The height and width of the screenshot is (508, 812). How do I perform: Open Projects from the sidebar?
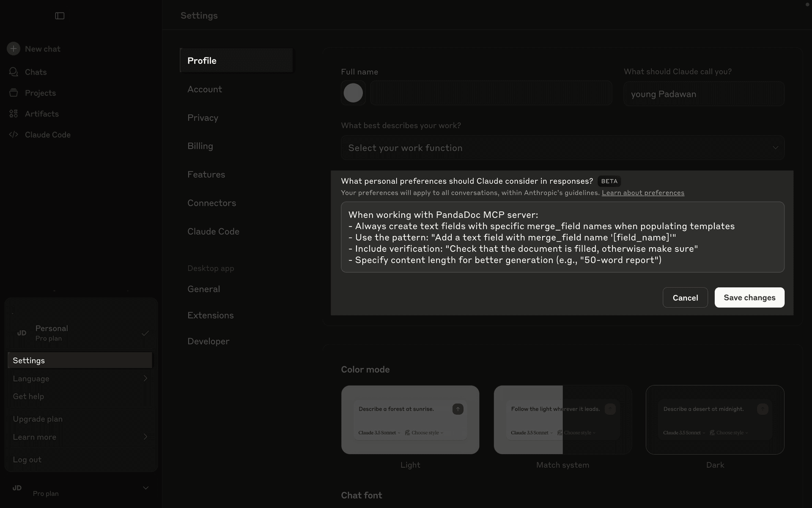[x=41, y=93]
